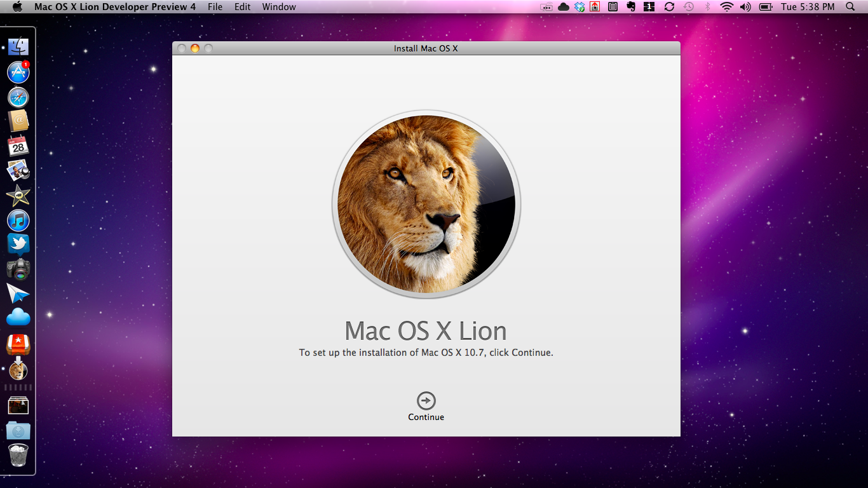Open the Twitter app in Dock
Viewport: 868px width, 488px height.
point(18,245)
